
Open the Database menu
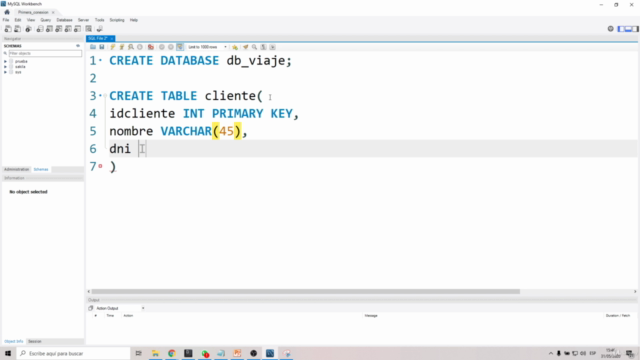point(64,20)
